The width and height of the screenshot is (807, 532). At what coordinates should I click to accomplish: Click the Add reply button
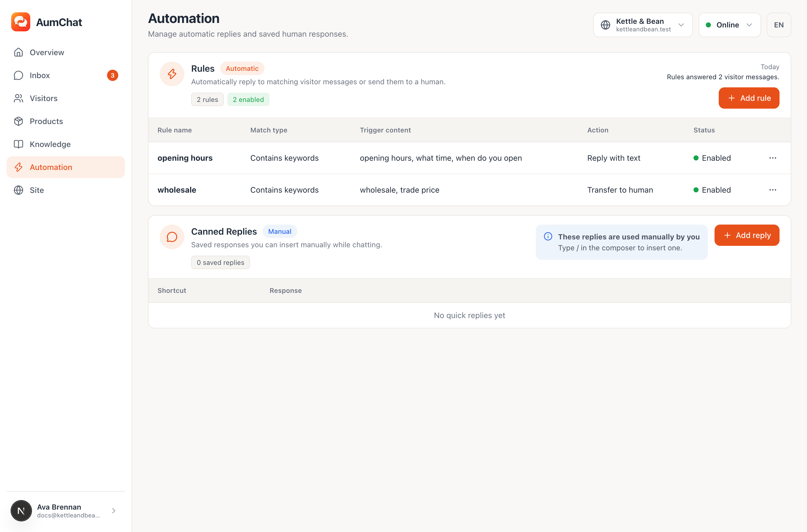click(x=746, y=235)
